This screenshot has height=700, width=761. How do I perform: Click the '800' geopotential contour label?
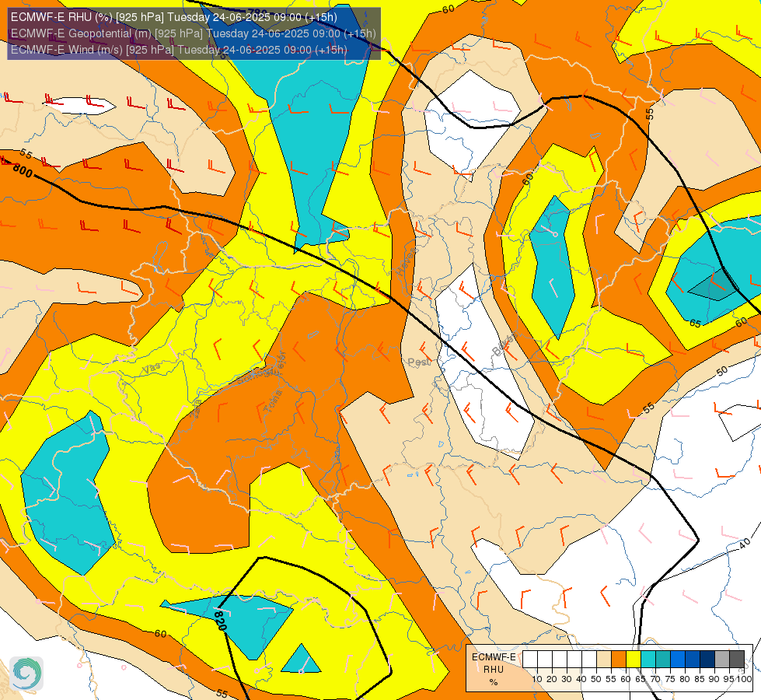(23, 170)
